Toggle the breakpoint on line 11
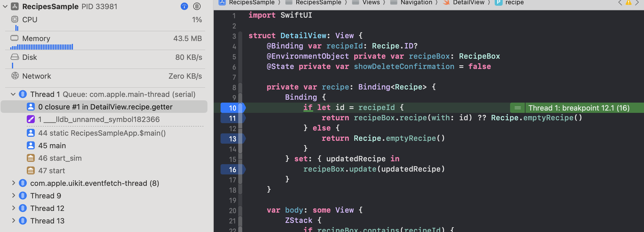644x232 pixels. point(233,118)
